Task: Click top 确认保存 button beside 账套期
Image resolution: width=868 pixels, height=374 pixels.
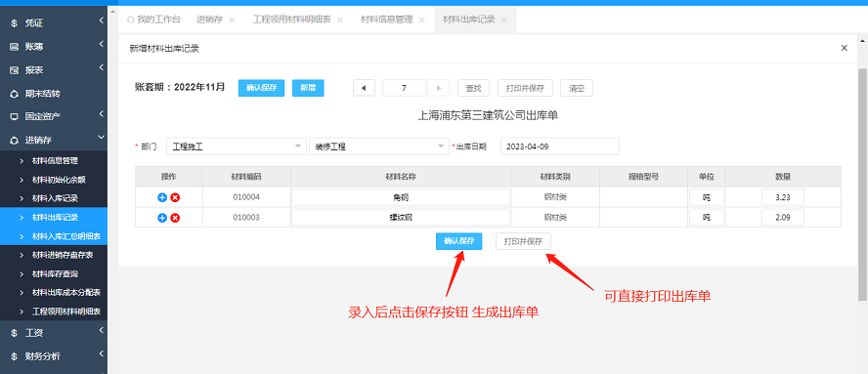Action: [261, 88]
